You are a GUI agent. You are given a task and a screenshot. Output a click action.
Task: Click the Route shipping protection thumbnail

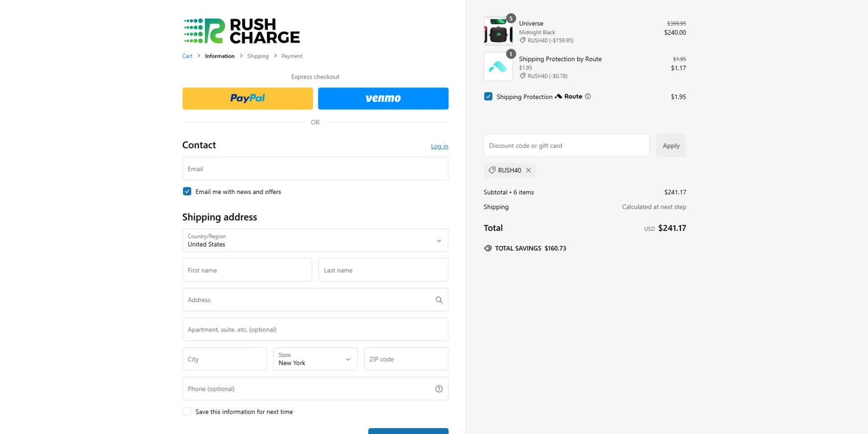coord(498,67)
